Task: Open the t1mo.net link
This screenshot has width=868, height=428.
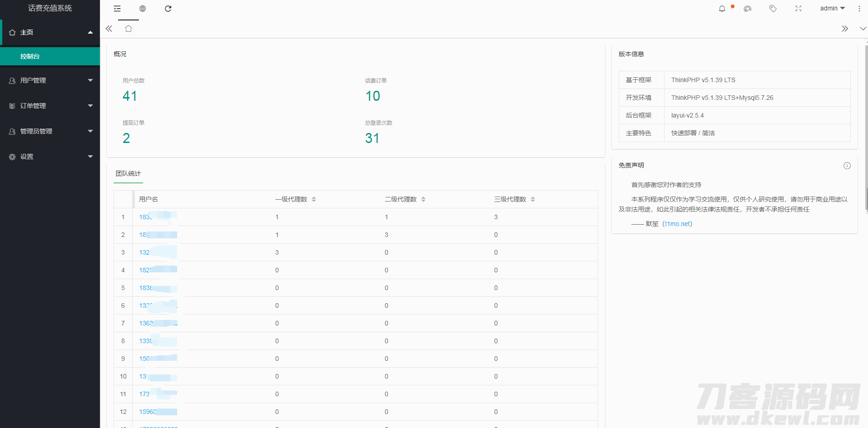Action: [x=678, y=224]
